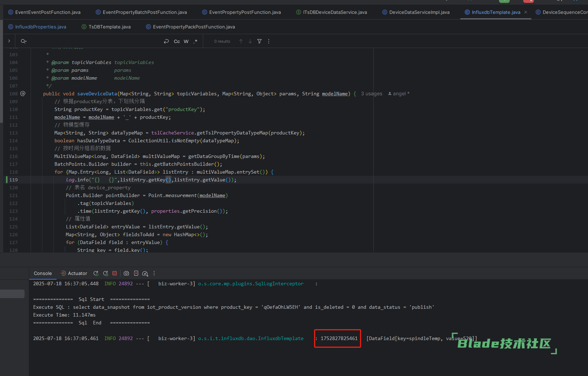
Task: Click SqlLogInterceptor logger link
Action: point(251,284)
